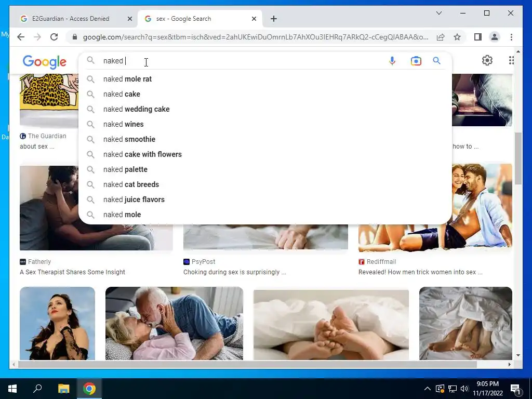Image resolution: width=532 pixels, height=399 pixels.
Task: Click the vertical page scrollbar thumb
Action: tap(518, 158)
